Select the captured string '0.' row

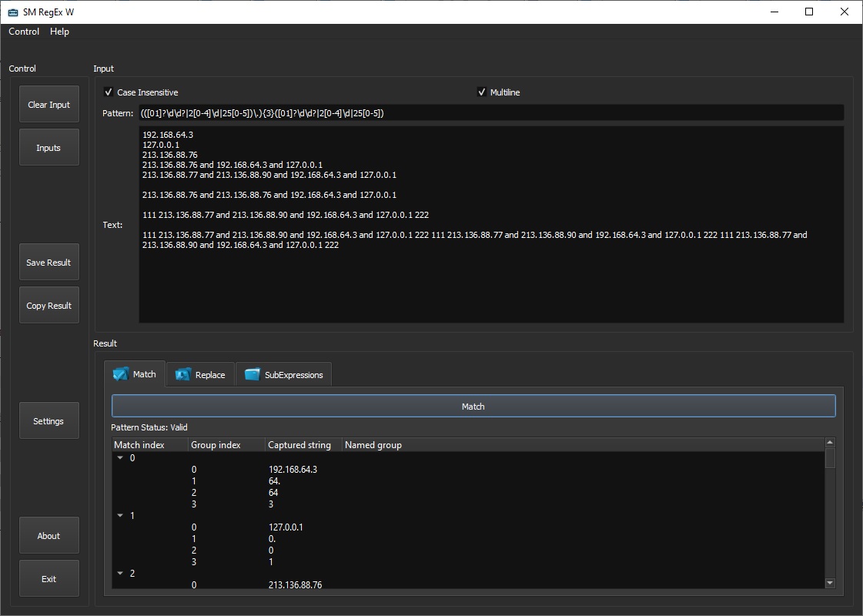pyautogui.click(x=272, y=539)
